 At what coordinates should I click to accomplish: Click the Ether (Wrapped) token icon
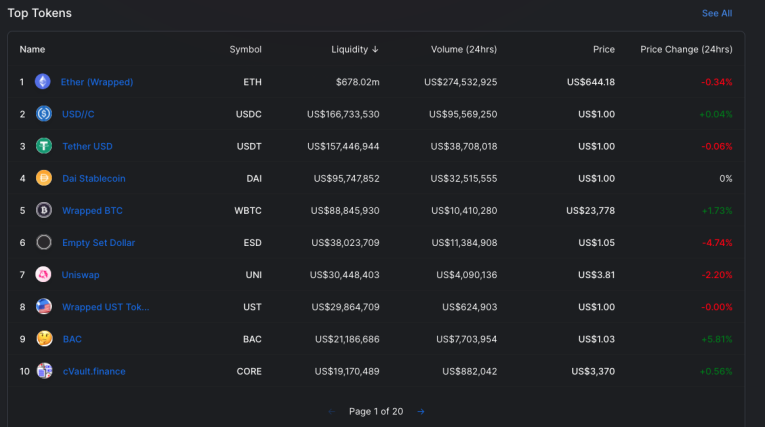42,81
